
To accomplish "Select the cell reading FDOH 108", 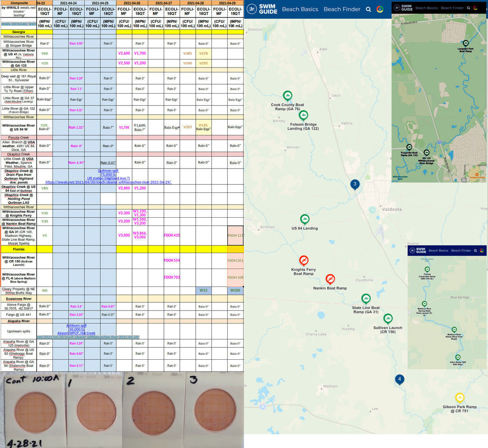I will tap(235, 278).
